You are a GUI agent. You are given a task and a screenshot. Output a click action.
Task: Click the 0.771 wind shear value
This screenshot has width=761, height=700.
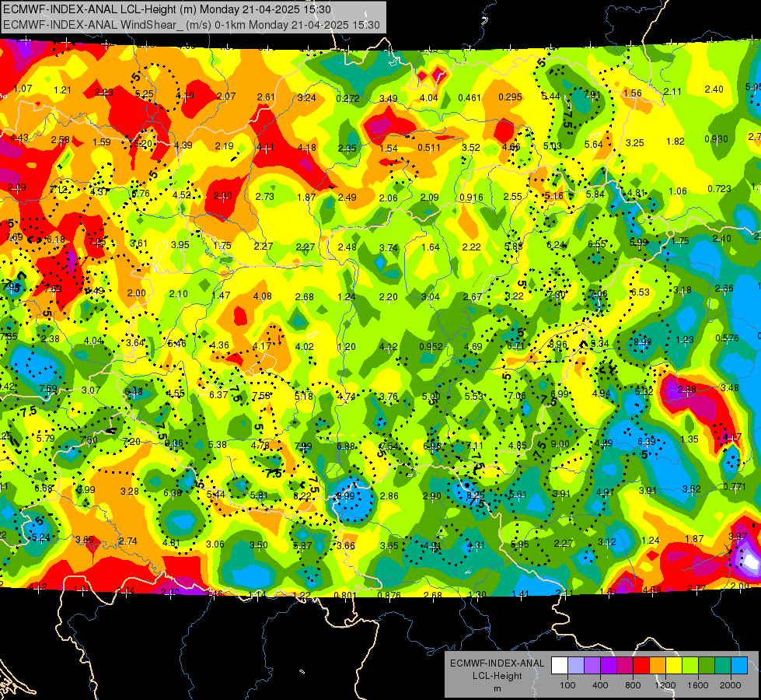[x=735, y=487]
